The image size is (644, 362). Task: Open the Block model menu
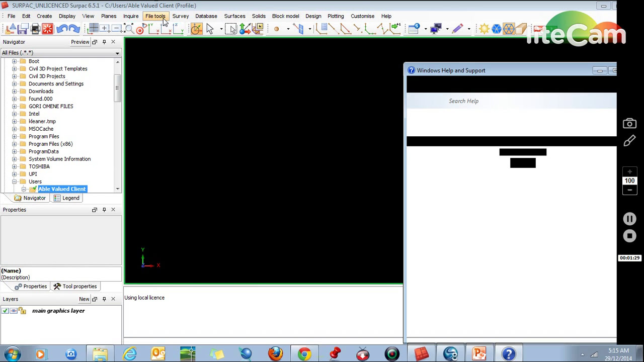click(285, 16)
